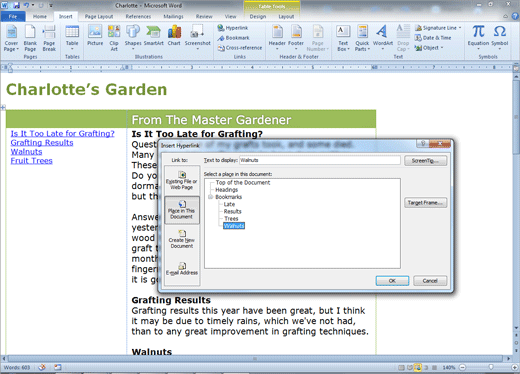
Task: Adjust the zoom slider in status bar
Action: [x=491, y=367]
